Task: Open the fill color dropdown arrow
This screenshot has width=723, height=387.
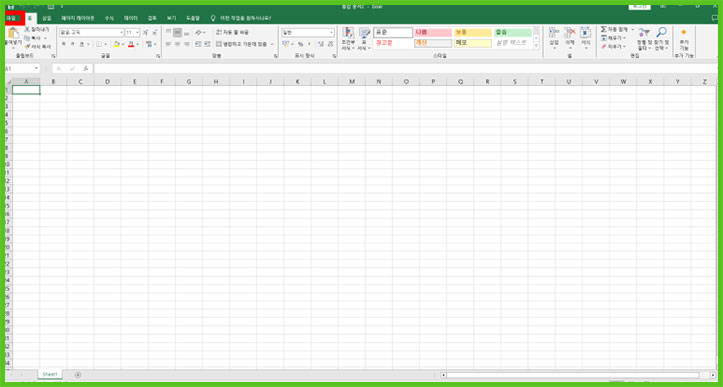Action: (123, 44)
